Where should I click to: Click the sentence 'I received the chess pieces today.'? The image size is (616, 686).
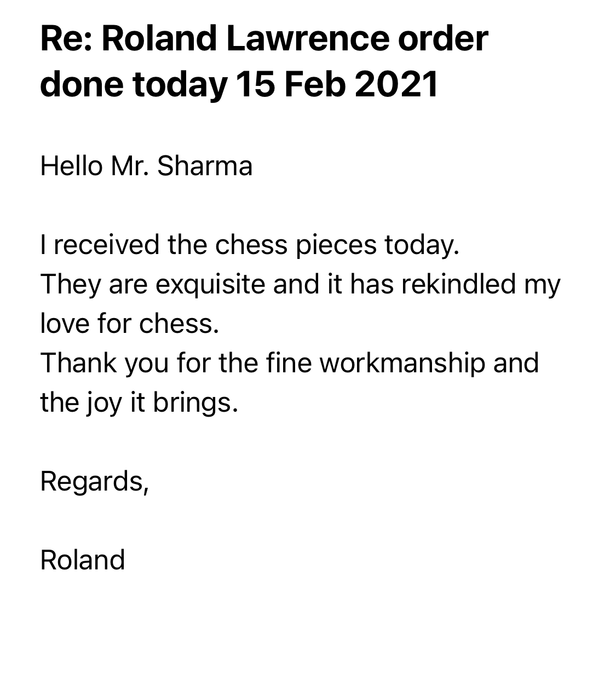pos(250,245)
